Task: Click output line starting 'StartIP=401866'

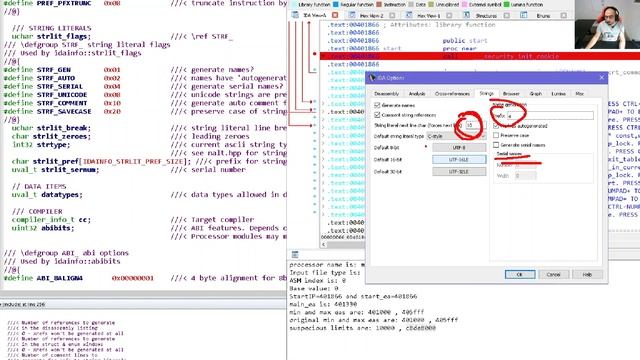Action: (353, 296)
